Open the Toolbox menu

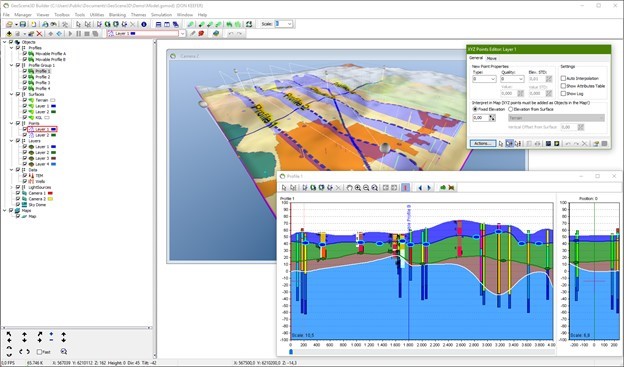click(x=62, y=15)
